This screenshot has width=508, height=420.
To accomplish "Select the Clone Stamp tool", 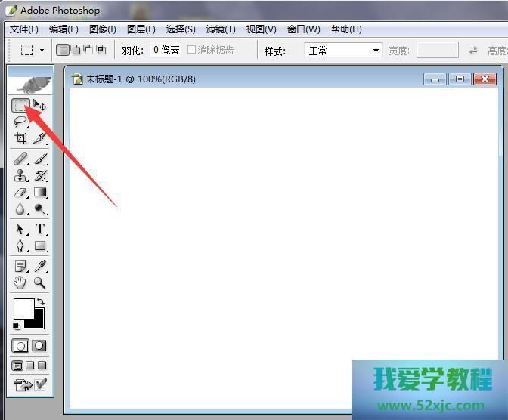I will 20,175.
